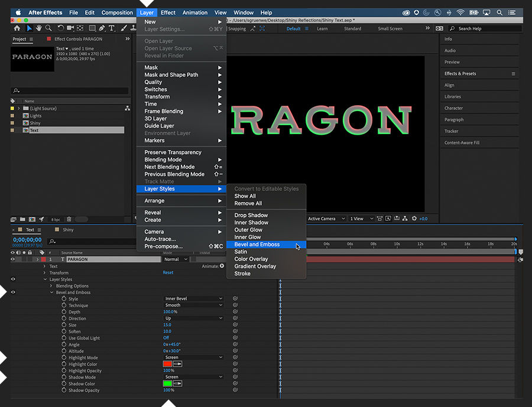The width and height of the screenshot is (532, 407).
Task: Hide the PARAGON layer with its eye toggle
Action: click(x=13, y=258)
